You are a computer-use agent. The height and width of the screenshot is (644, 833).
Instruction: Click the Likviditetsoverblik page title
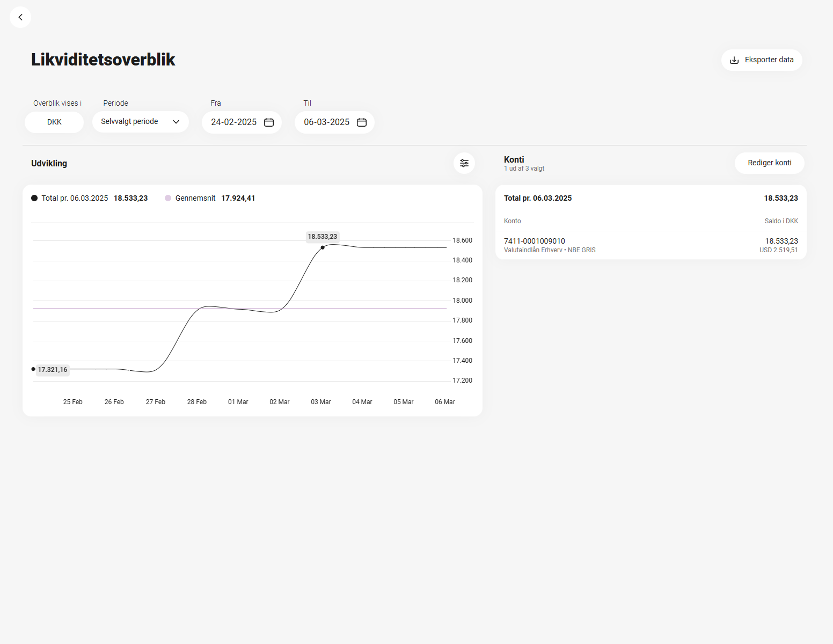click(103, 60)
